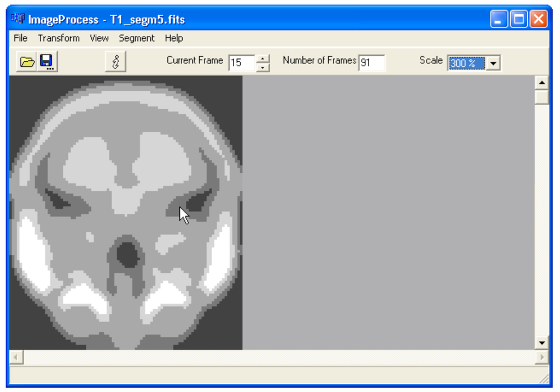Open the Help menu

tap(174, 38)
